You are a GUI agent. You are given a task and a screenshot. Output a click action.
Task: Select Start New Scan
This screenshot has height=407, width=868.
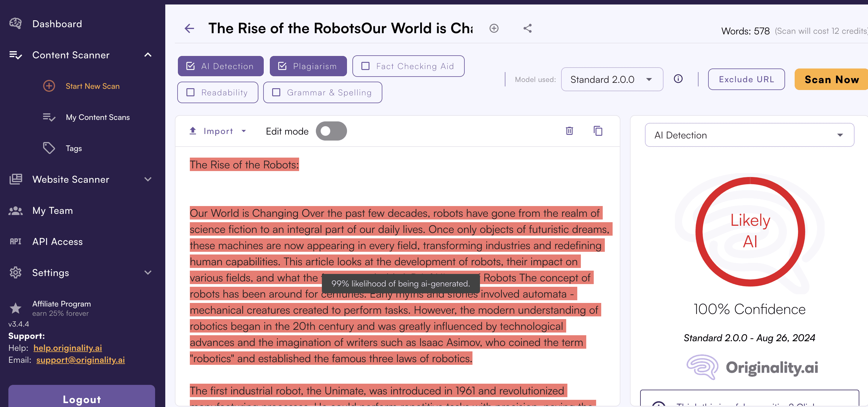pos(92,86)
